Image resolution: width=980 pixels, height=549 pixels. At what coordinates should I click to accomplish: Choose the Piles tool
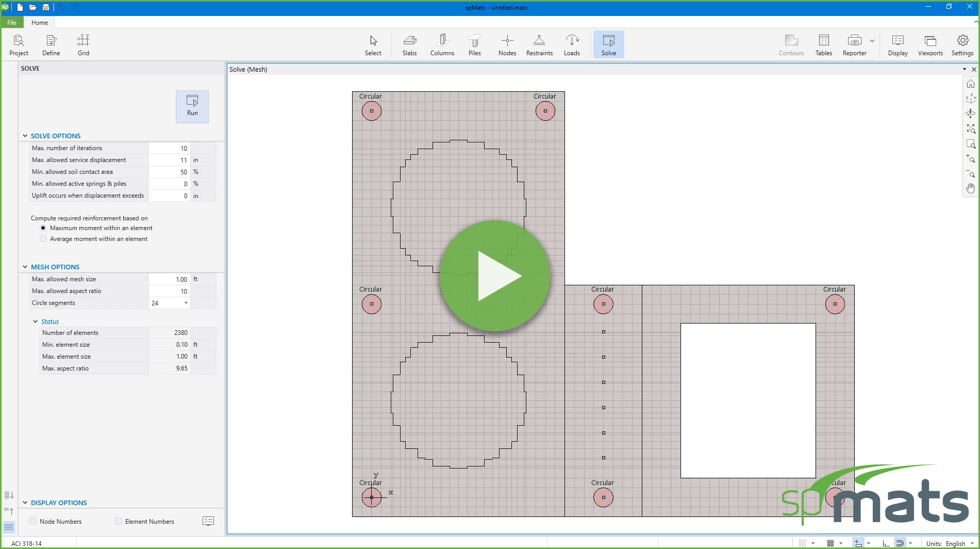(474, 45)
